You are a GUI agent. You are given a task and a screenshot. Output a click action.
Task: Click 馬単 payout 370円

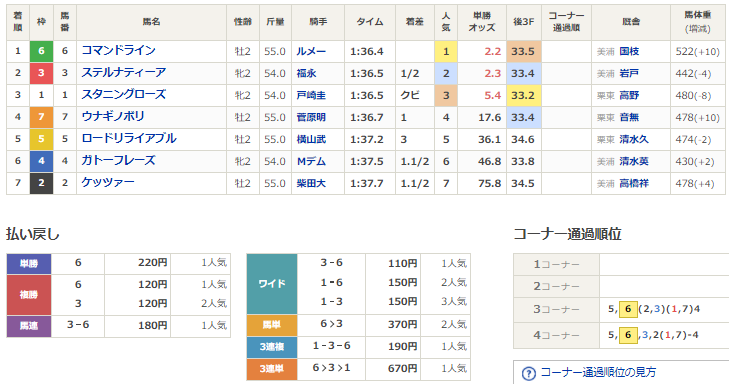click(x=402, y=324)
